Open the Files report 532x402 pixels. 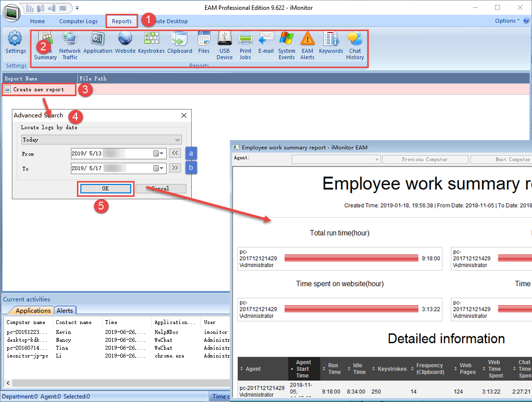click(204, 43)
